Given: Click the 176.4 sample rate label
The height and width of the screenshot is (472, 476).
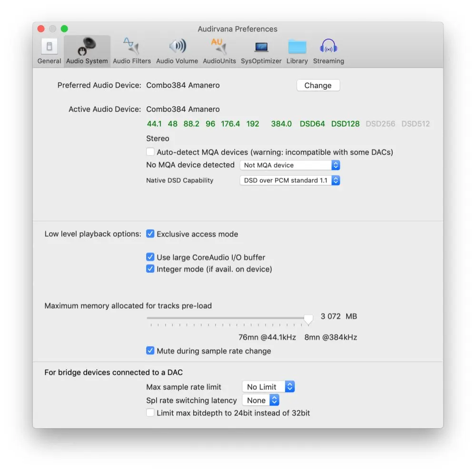Looking at the screenshot, I should 230,124.
